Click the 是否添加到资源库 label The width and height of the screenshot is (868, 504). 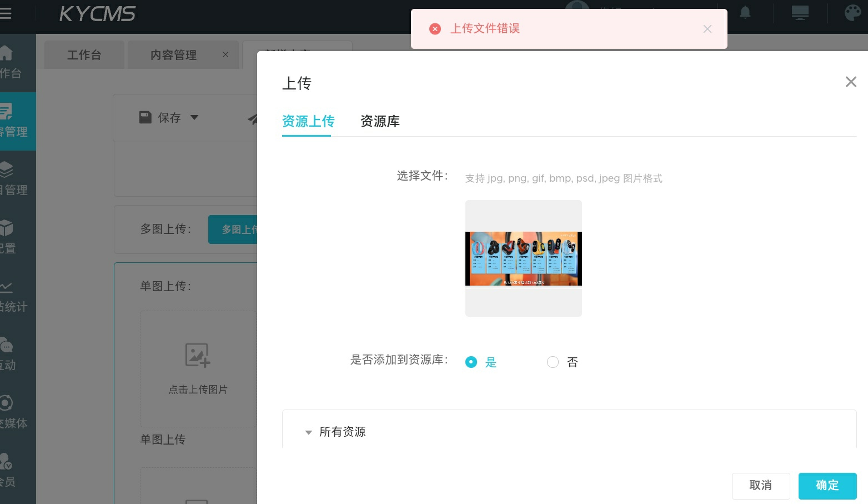[399, 360]
